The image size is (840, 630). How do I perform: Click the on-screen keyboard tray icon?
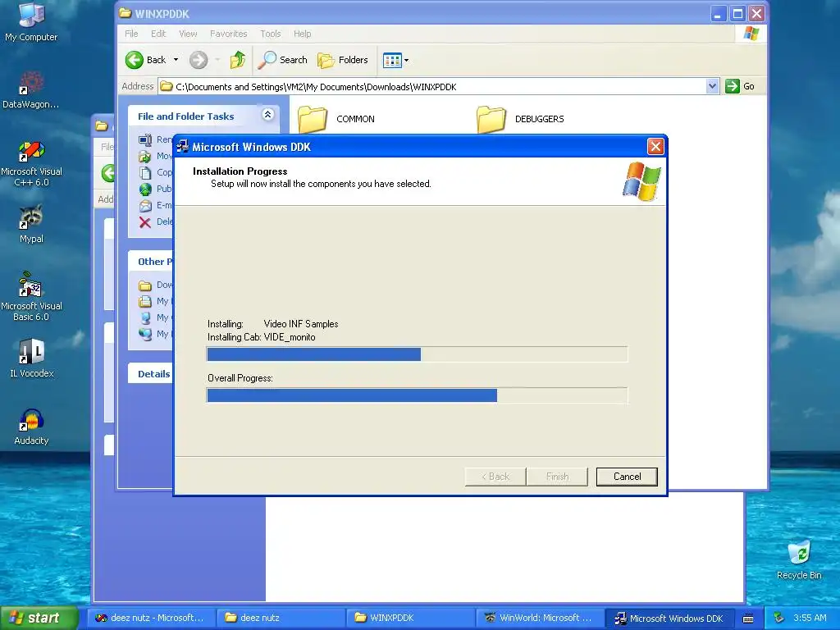[x=748, y=619]
